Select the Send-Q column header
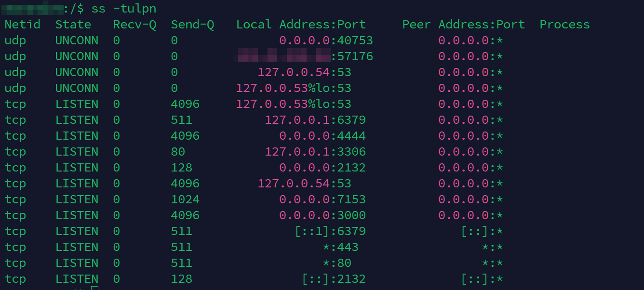This screenshot has width=644, height=290. (x=193, y=24)
